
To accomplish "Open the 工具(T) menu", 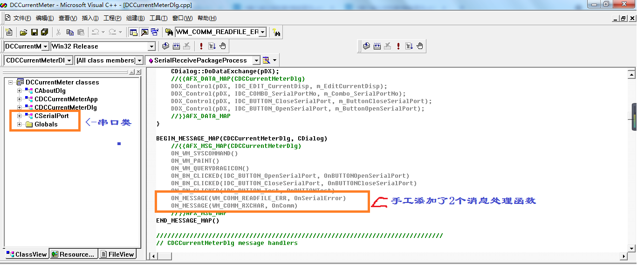I will point(158,18).
